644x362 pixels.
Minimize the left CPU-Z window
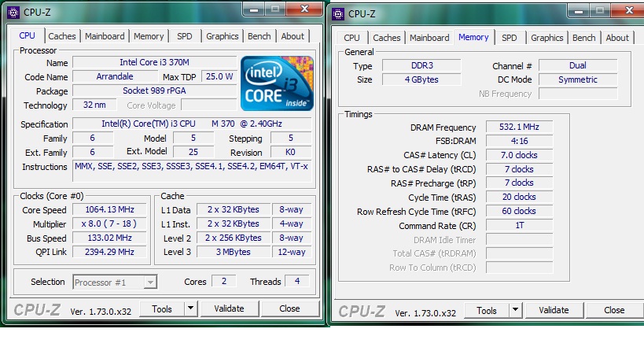(254, 9)
